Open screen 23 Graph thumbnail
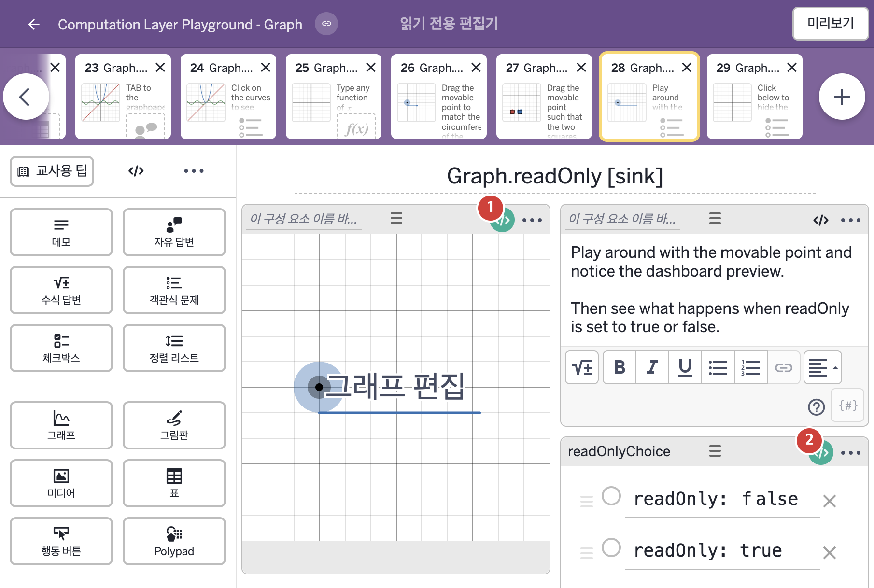Viewport: 874px width, 588px height. coord(123,97)
